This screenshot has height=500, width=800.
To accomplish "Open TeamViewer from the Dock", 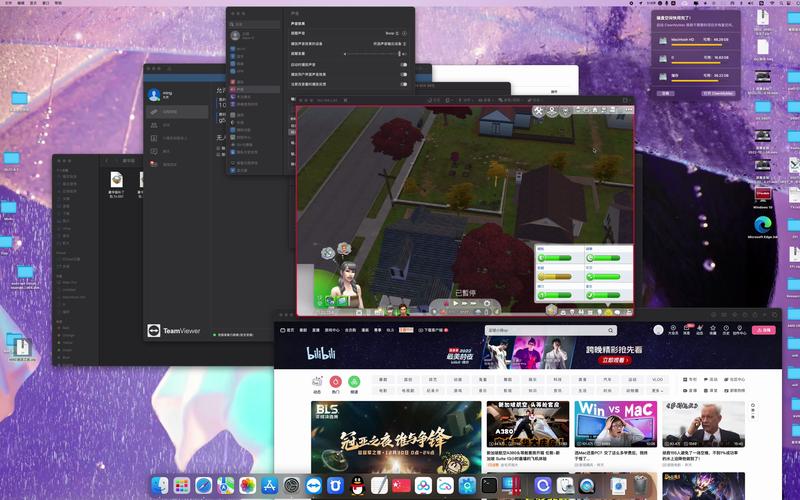I will click(313, 486).
